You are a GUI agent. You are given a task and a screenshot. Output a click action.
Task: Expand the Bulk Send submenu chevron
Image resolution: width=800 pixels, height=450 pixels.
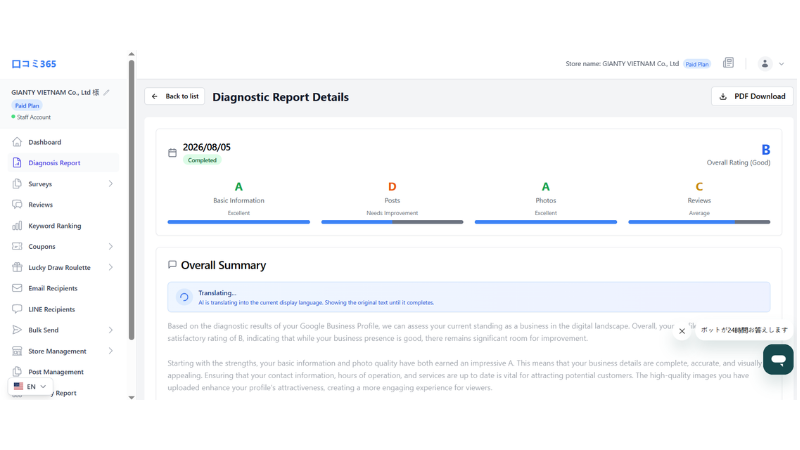pyautogui.click(x=111, y=330)
